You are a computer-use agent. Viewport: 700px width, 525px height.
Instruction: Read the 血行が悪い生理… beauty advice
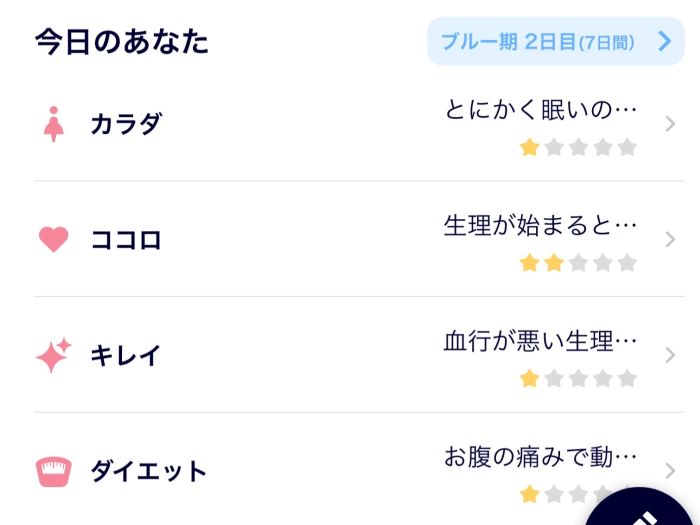[x=540, y=341]
